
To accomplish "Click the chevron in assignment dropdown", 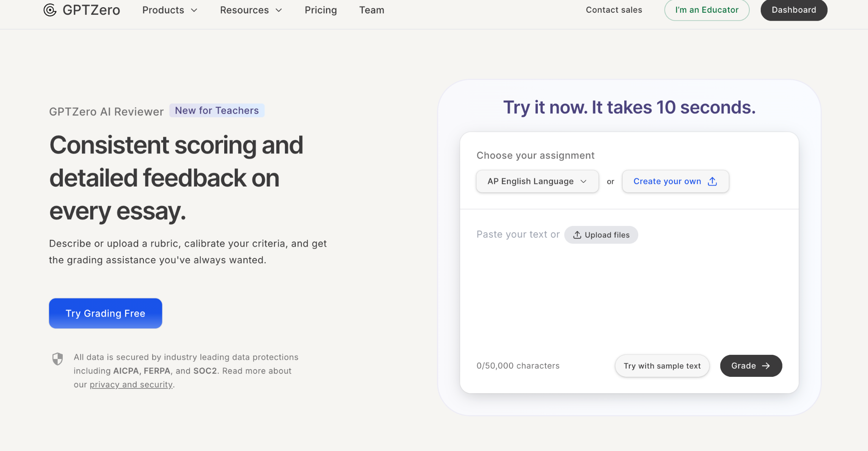I will coord(584,181).
